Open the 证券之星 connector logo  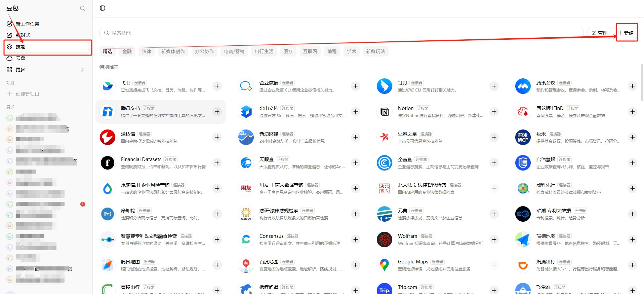click(x=385, y=137)
